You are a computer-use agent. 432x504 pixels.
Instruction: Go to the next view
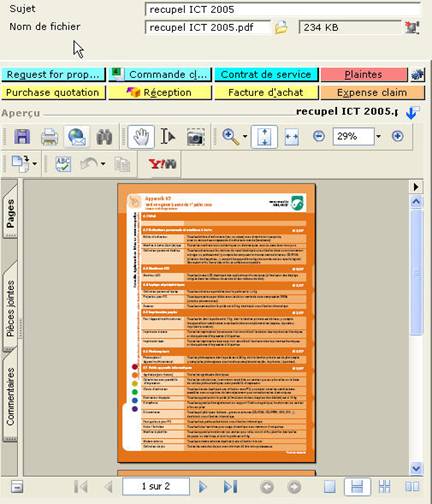[294, 487]
